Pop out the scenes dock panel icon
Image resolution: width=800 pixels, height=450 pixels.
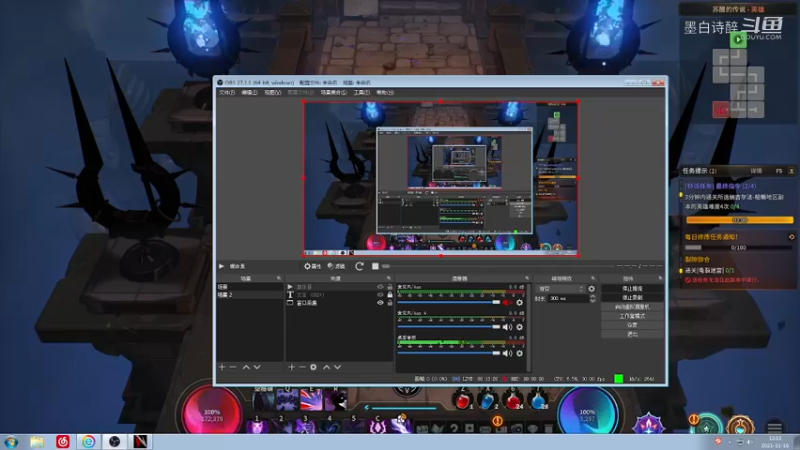279,279
